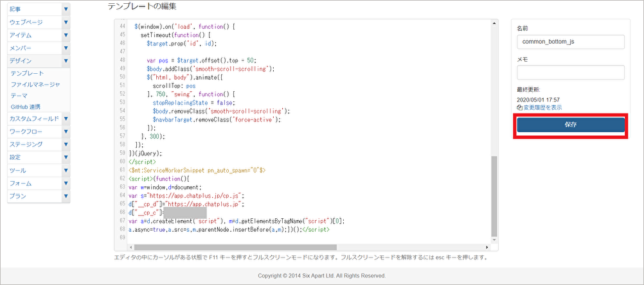Click the line 'var w=window,d=document;'

pos(165,187)
